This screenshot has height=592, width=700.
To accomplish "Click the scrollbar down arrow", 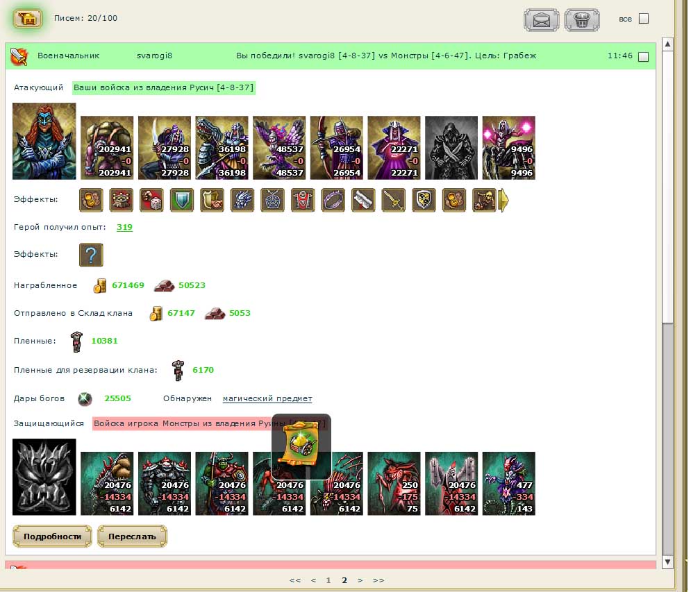I will click(x=667, y=561).
